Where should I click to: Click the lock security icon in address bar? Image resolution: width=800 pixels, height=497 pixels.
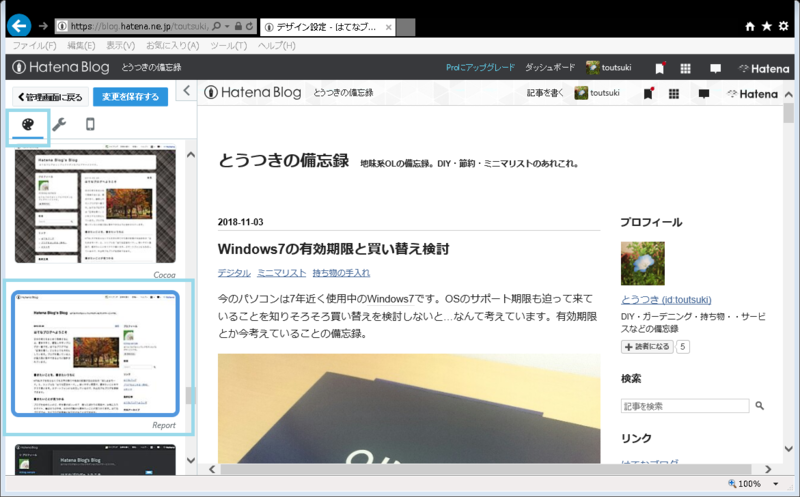click(238, 26)
